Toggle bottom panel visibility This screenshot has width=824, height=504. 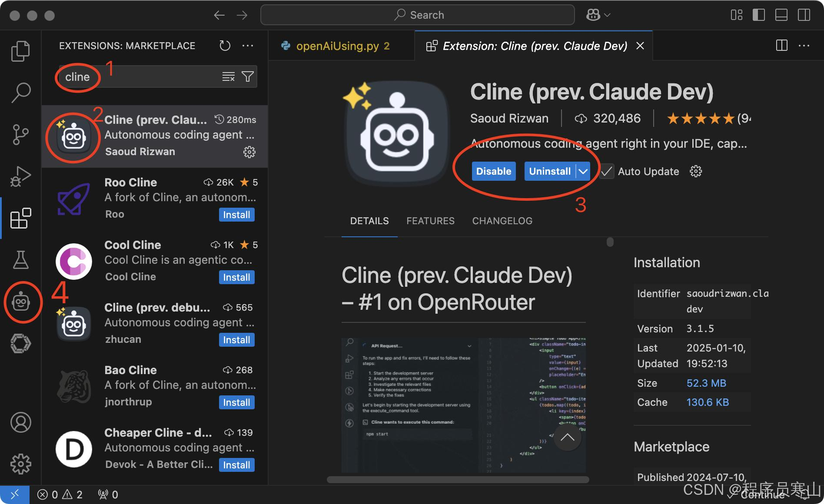point(781,15)
